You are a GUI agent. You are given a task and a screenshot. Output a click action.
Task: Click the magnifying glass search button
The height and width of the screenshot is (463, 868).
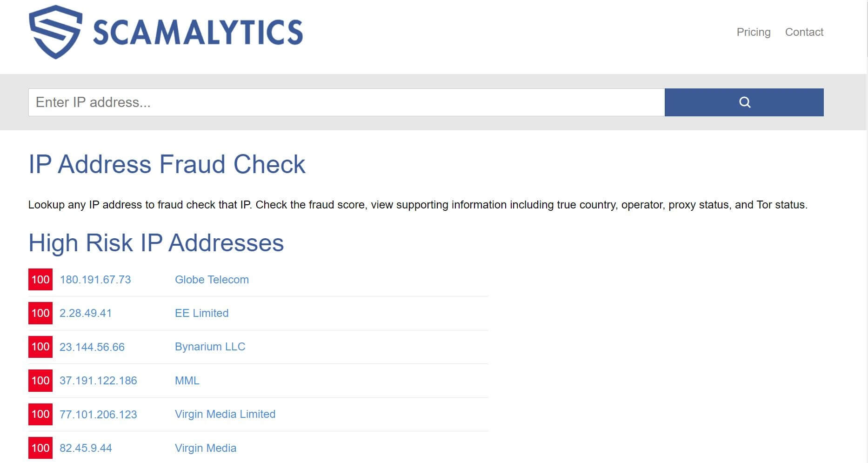coord(744,102)
